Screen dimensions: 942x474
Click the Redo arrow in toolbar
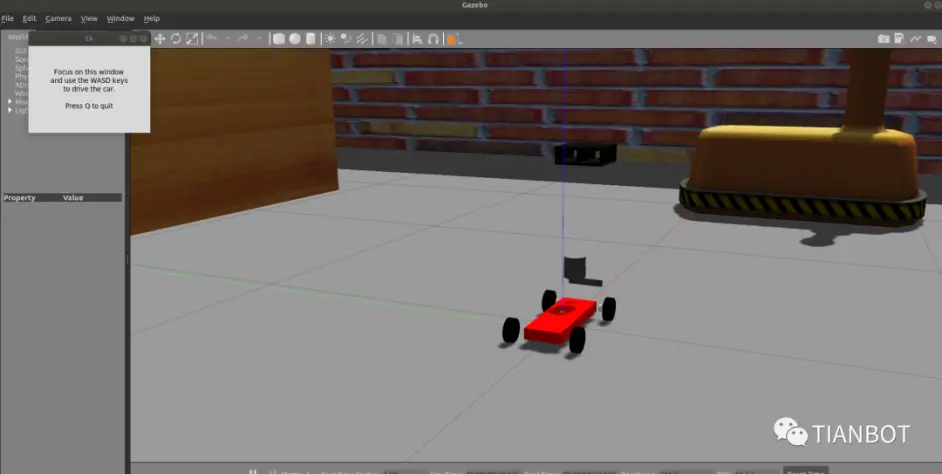[243, 39]
